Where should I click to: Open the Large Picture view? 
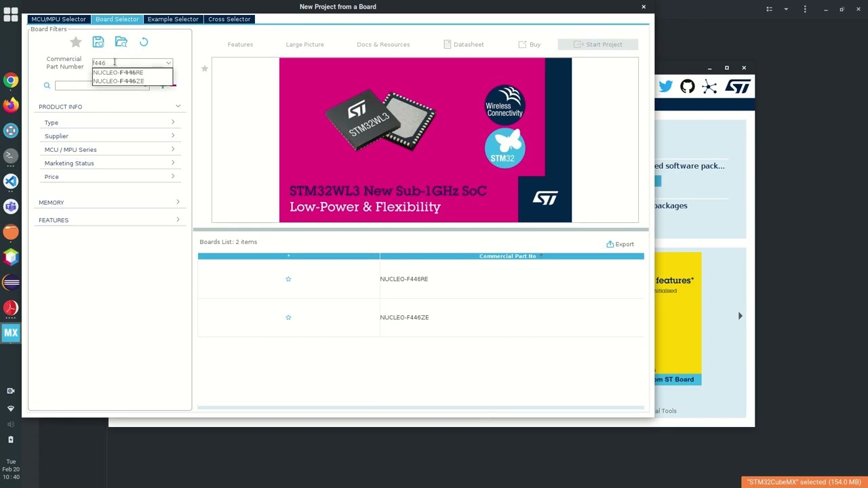(x=304, y=45)
